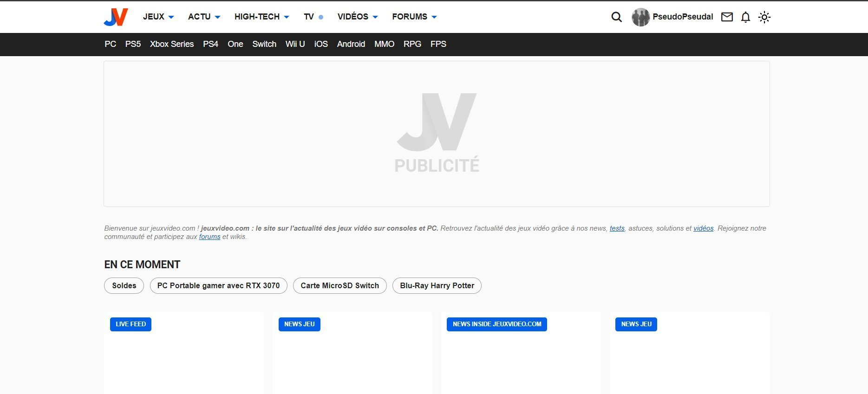Expand the ACTU dropdown menu
Image resolution: width=868 pixels, height=394 pixels.
(x=204, y=17)
